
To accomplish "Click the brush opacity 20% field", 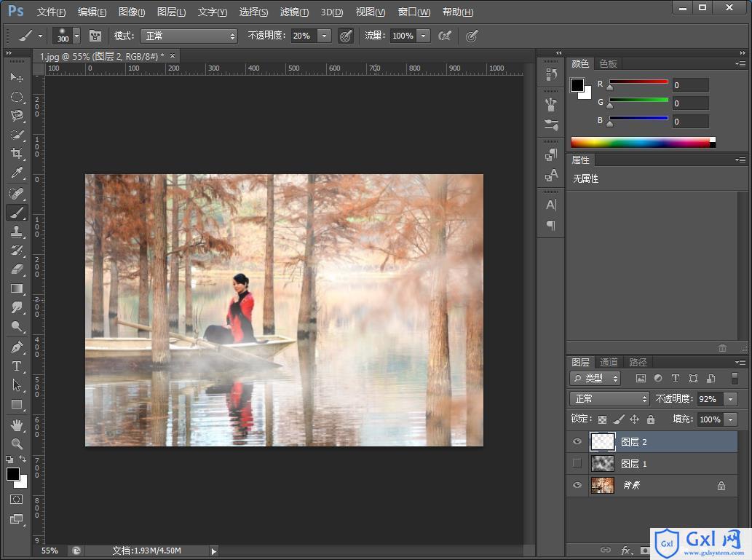I will (x=304, y=36).
